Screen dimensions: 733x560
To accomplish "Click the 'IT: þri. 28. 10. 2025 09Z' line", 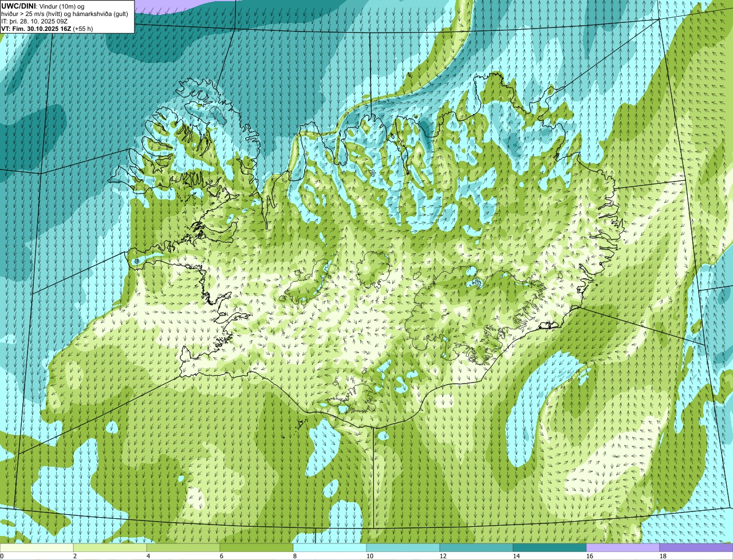I will (x=34, y=21).
